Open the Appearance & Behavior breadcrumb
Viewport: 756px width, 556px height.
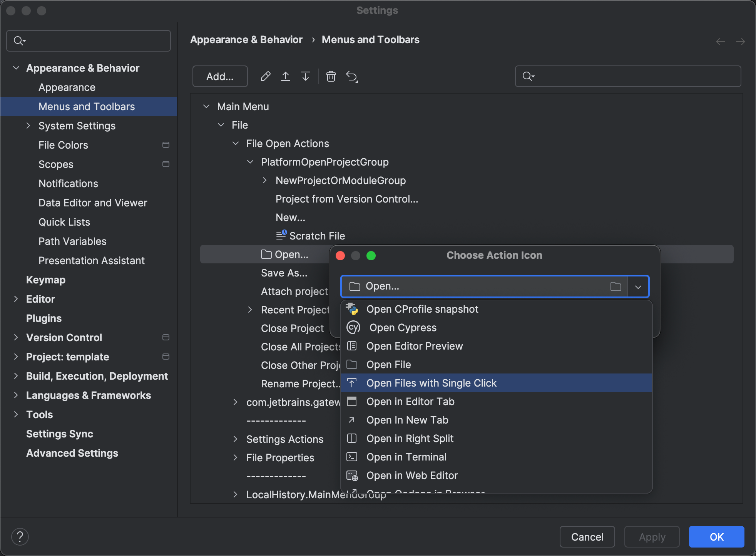[246, 39]
